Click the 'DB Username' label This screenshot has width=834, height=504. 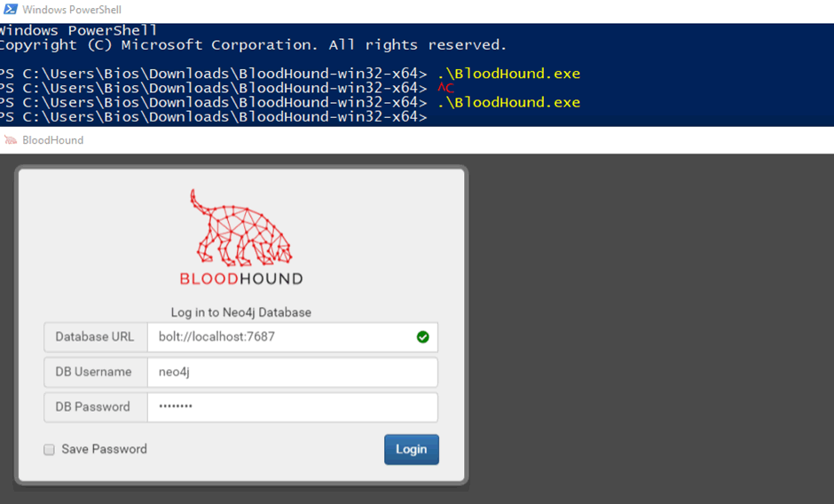click(x=95, y=372)
